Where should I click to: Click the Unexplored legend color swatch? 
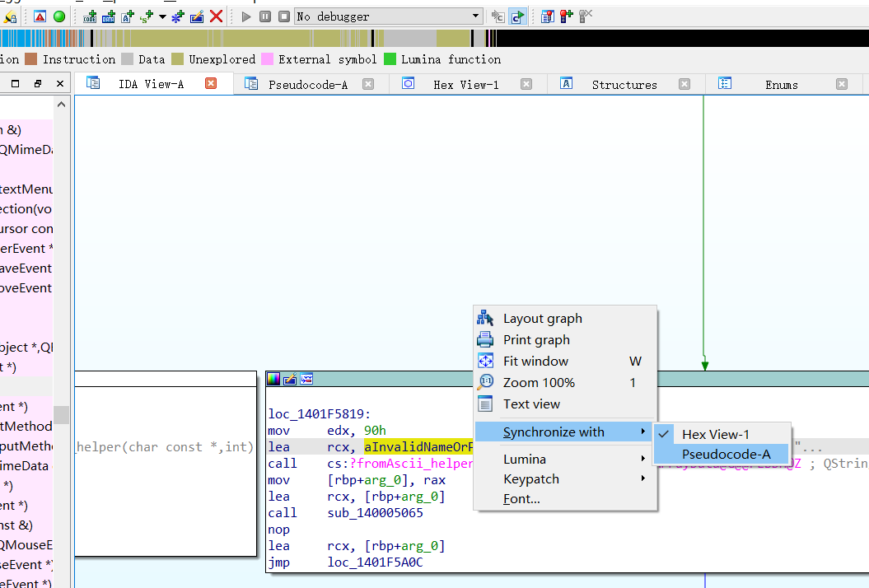[177, 58]
